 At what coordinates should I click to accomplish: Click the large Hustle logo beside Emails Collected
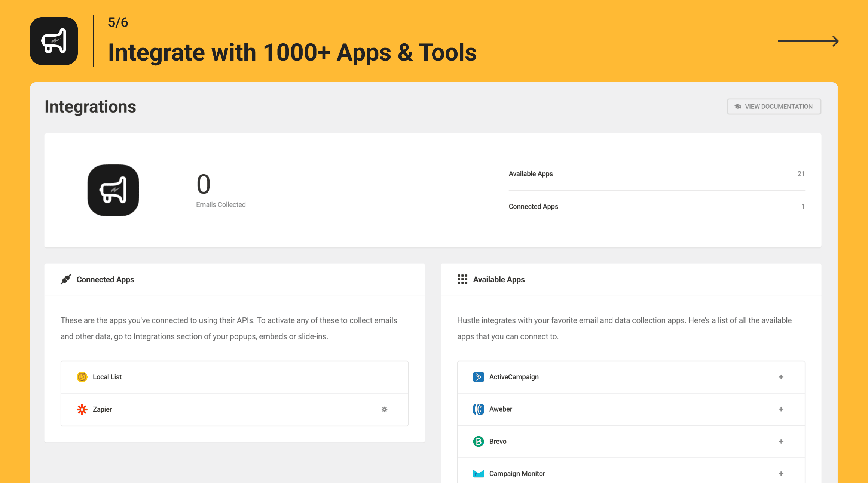pos(113,190)
